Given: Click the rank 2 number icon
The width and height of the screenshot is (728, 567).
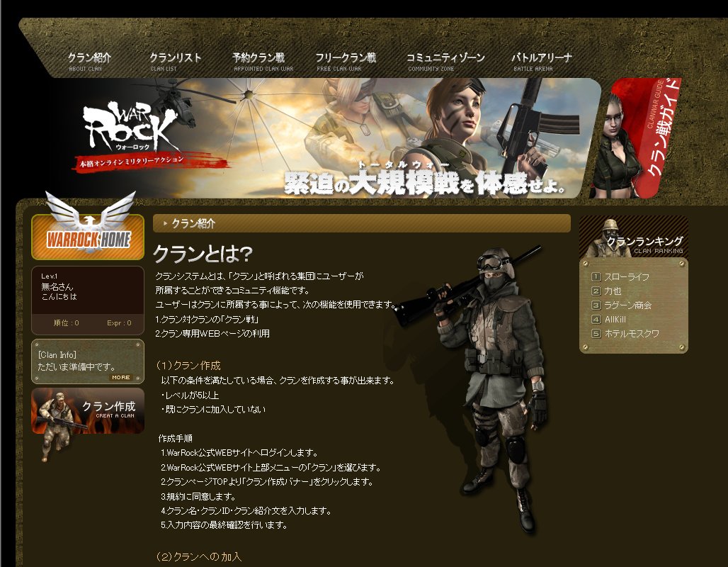Looking at the screenshot, I should [x=596, y=291].
